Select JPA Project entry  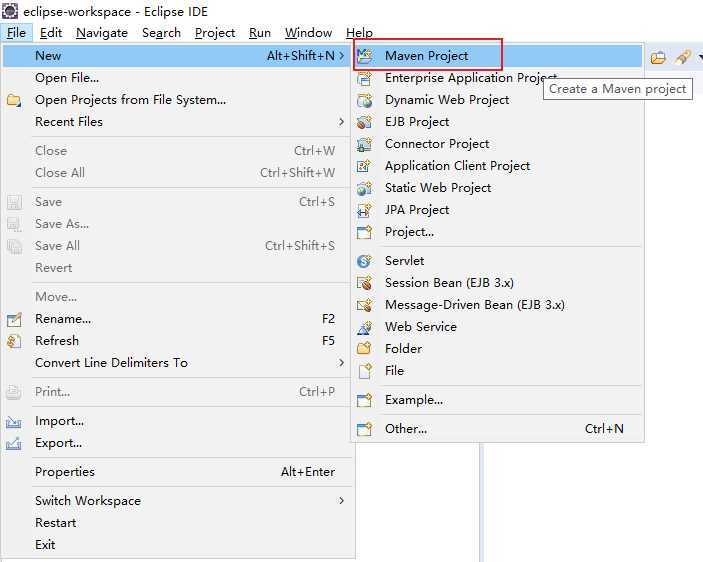click(498, 210)
